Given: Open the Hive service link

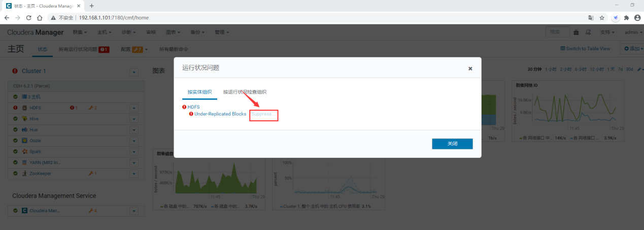Looking at the screenshot, I should click(34, 119).
